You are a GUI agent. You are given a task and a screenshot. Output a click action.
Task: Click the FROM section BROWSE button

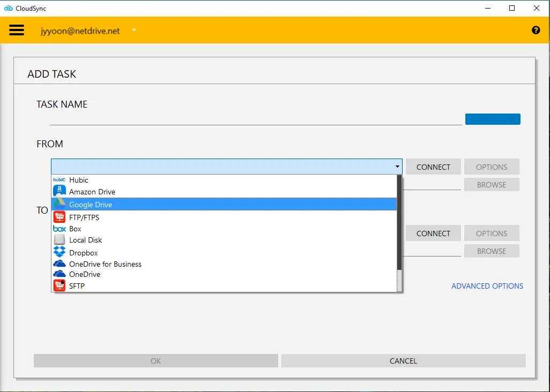pos(492,185)
